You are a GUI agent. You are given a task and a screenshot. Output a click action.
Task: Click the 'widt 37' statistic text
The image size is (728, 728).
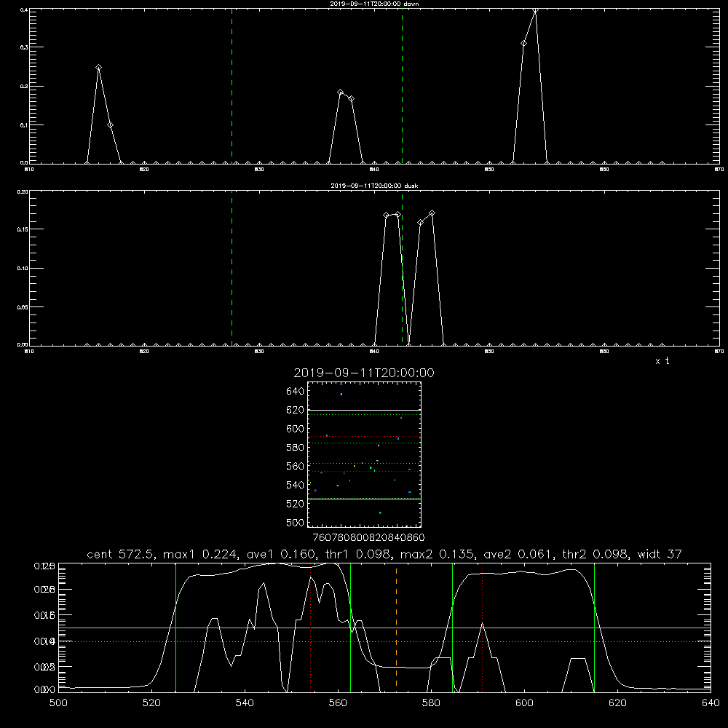(660, 554)
